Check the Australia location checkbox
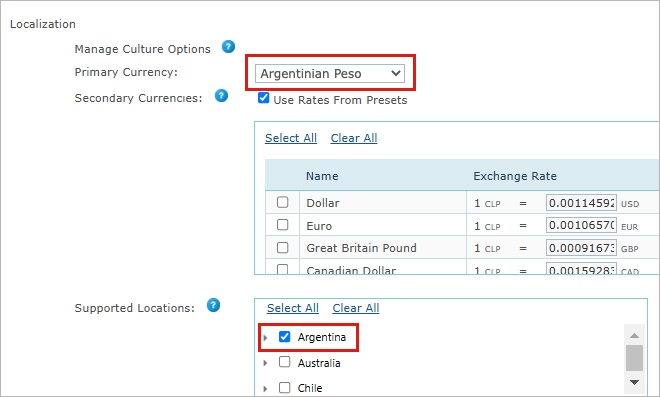Viewport: 660px width, 397px height. pyautogui.click(x=285, y=362)
